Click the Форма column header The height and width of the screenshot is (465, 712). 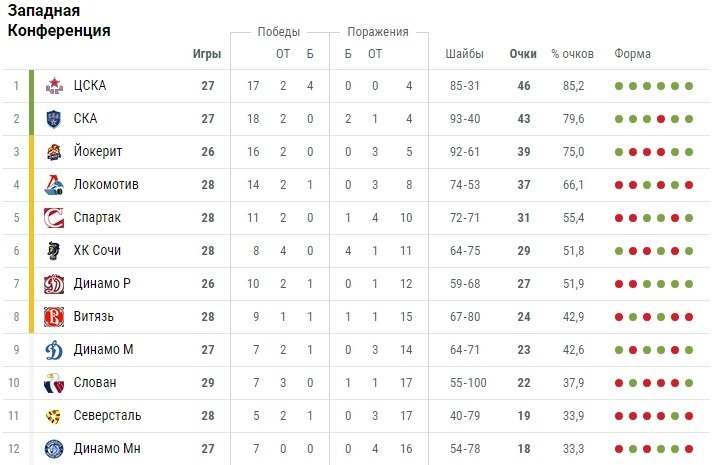(632, 54)
